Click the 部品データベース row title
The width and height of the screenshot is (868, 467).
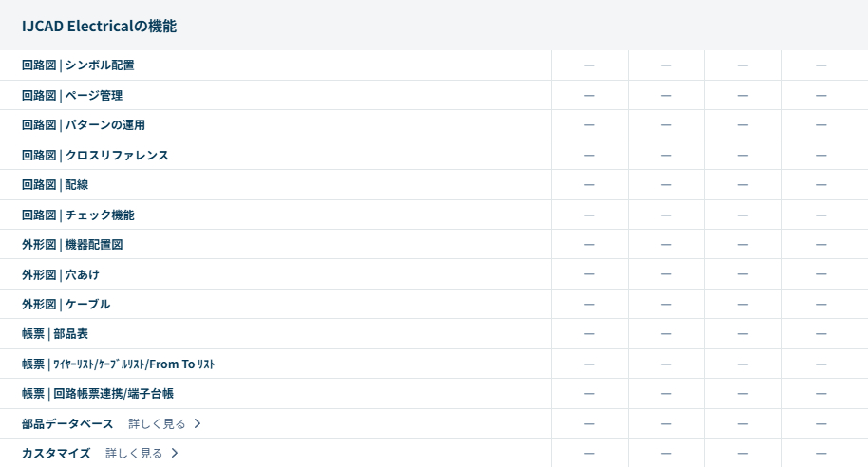pos(67,423)
